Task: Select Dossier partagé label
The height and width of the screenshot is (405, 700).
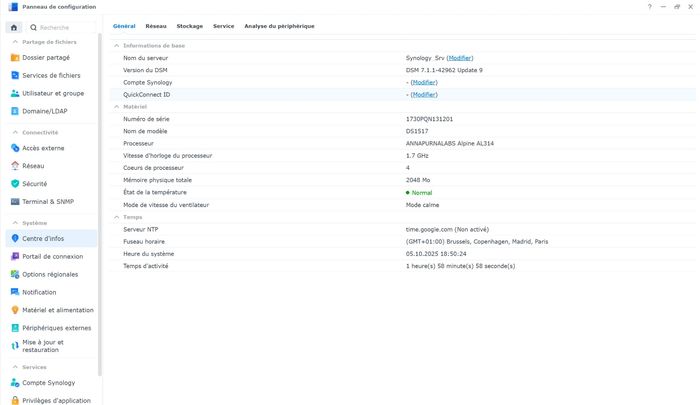Action: coord(46,58)
